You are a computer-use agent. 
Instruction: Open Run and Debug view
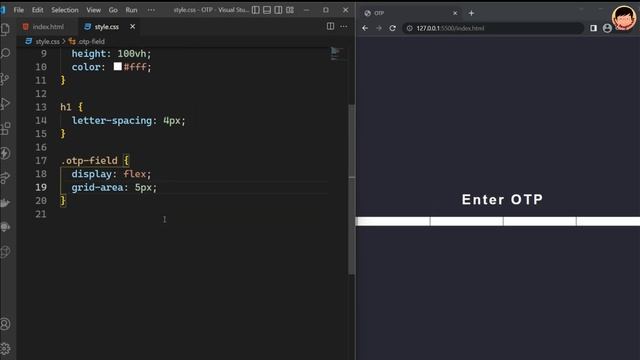pos(5,103)
